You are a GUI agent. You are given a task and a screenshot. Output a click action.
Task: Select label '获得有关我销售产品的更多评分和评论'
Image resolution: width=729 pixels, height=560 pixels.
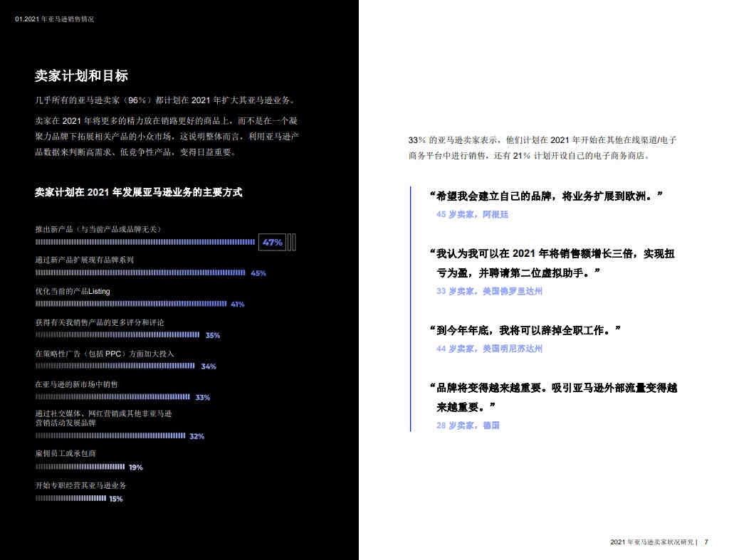100,322
